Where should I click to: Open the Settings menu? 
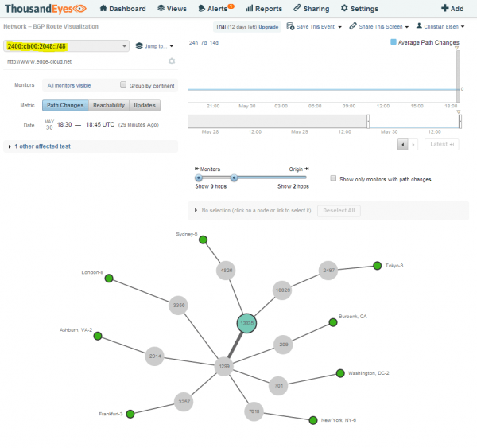click(359, 9)
